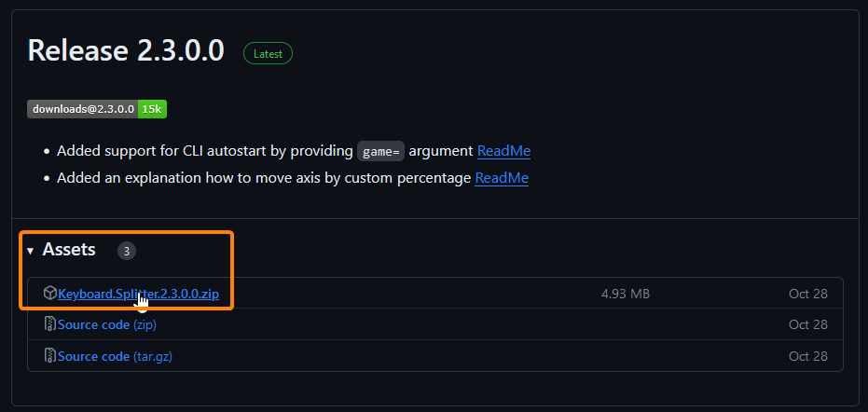Click the green 15k download count

coord(152,109)
